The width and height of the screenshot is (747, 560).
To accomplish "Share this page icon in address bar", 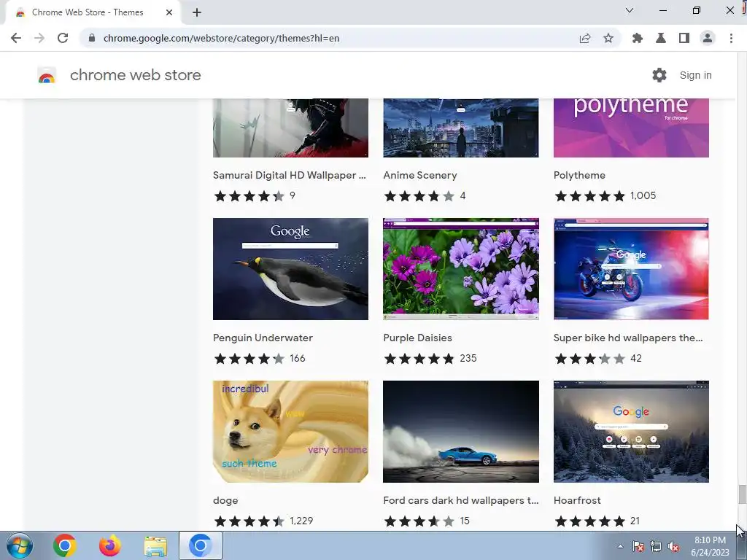I will 585,38.
